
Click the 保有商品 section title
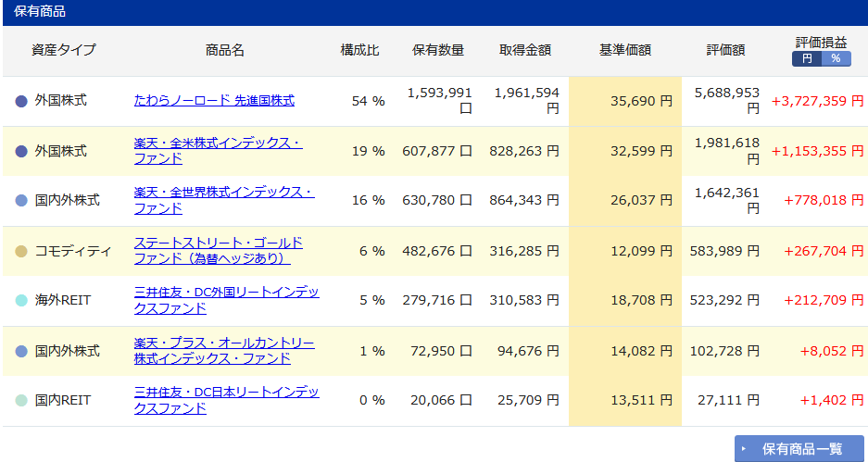coord(40,12)
